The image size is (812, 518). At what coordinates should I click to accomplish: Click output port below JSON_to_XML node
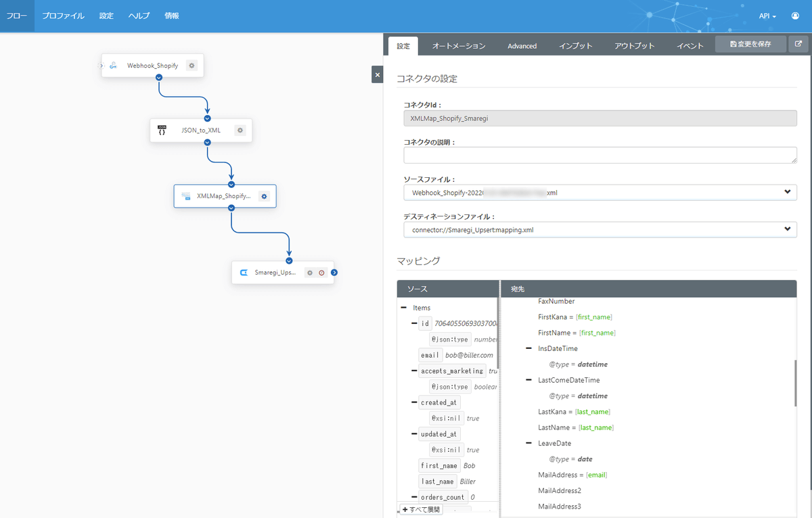pos(207,143)
